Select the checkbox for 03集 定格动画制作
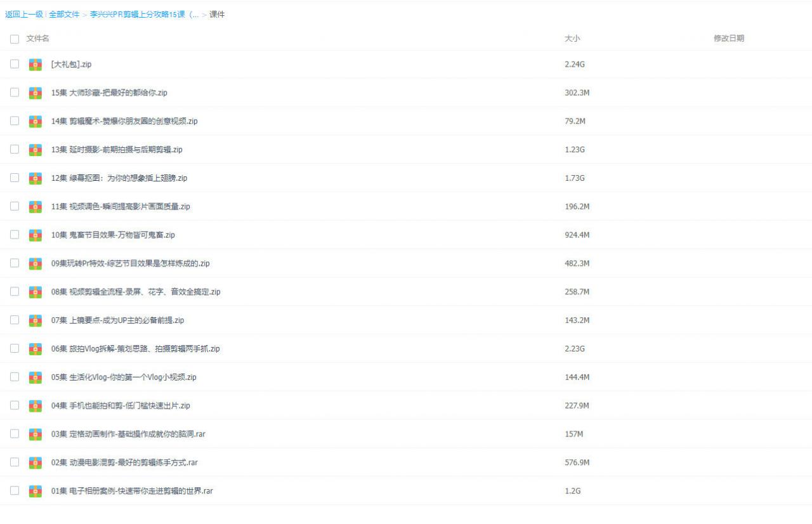This screenshot has height=524, width=812. pyautogui.click(x=15, y=434)
